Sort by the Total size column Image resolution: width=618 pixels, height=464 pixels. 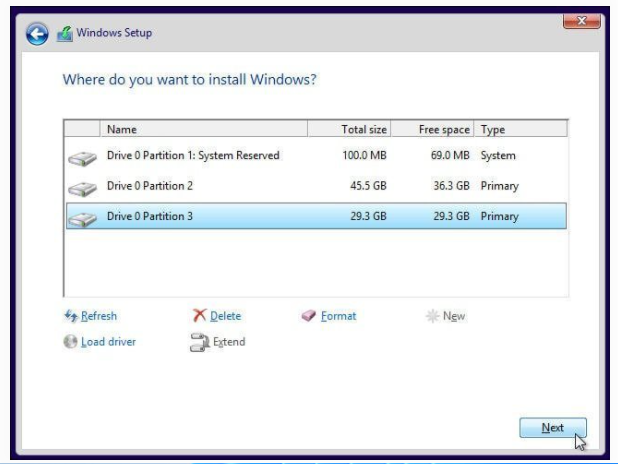(349, 129)
